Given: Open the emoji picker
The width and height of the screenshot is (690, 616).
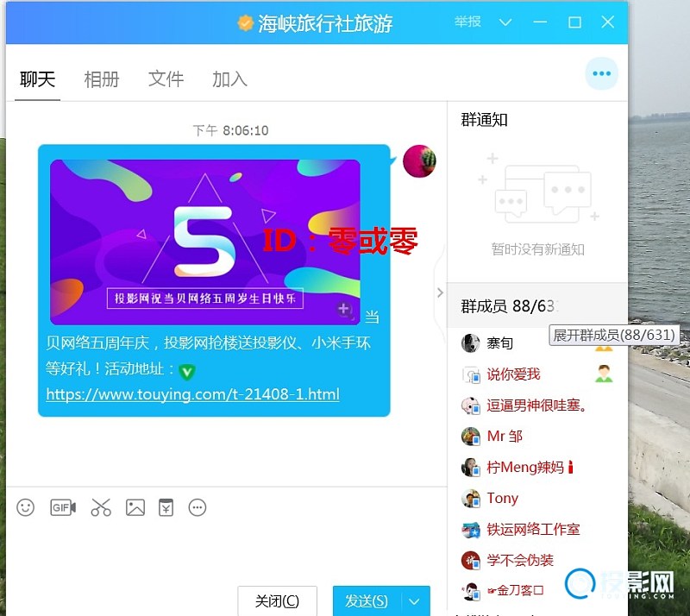Looking at the screenshot, I should [x=26, y=507].
